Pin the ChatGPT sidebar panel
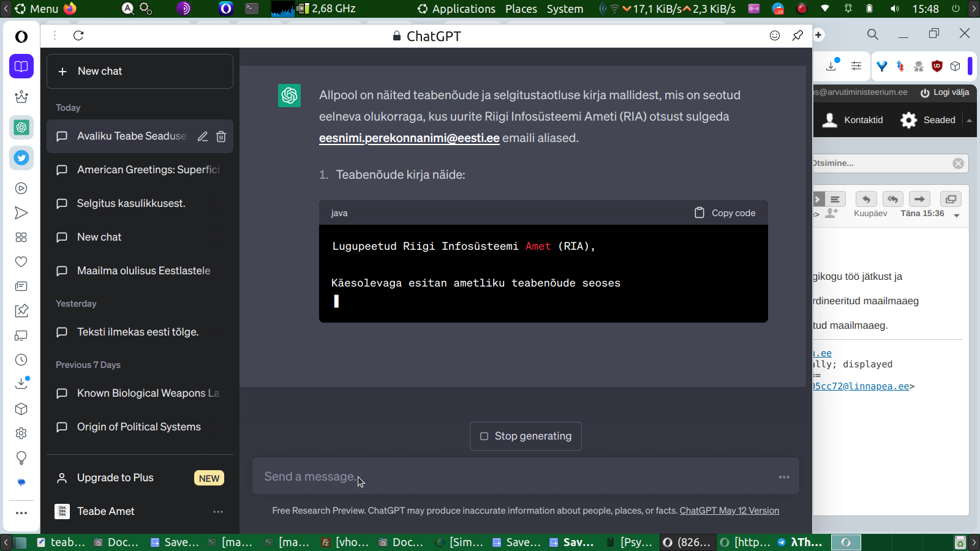 pos(797,36)
